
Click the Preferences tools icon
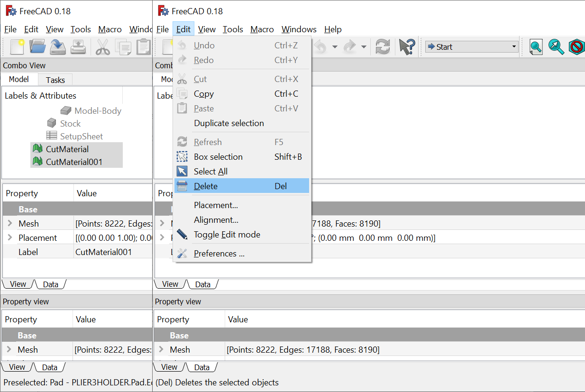[x=182, y=254]
